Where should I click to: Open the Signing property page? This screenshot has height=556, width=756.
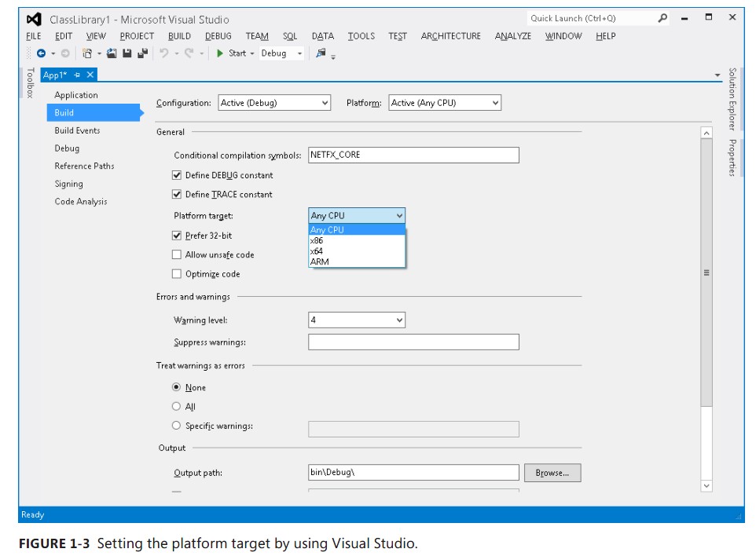69,184
